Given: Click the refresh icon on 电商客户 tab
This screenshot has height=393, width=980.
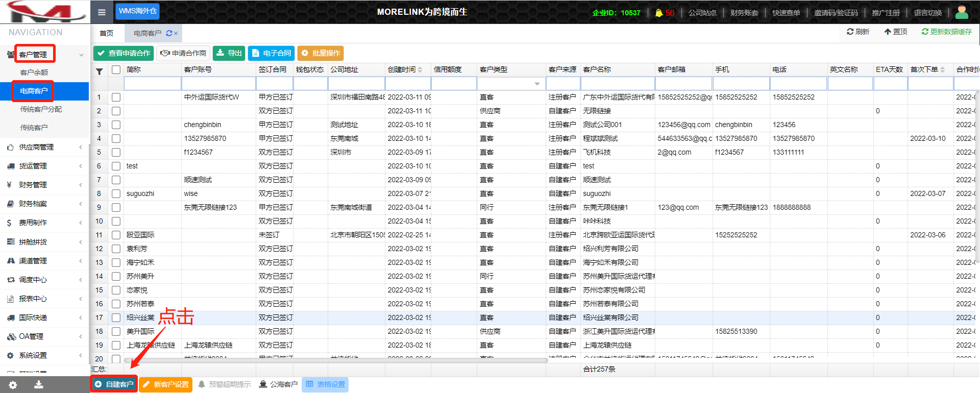Looking at the screenshot, I should tap(169, 33).
